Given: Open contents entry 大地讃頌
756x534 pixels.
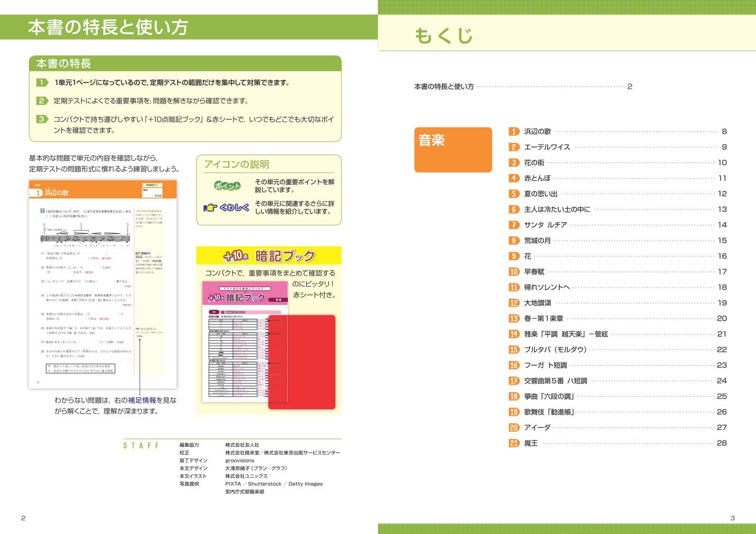Looking at the screenshot, I should coord(617,303).
